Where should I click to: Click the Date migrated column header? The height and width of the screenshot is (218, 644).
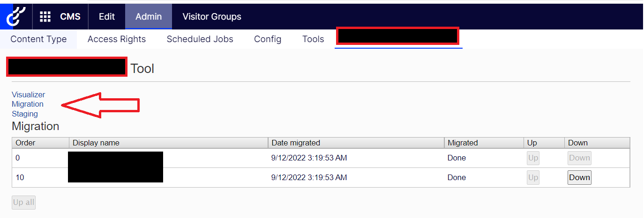pos(295,143)
